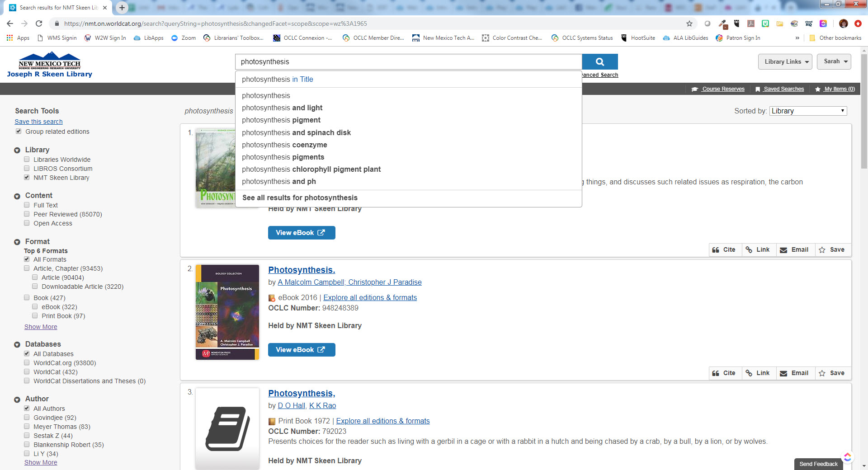Select the photosynthesis pigment suggestion
This screenshot has height=470, width=868.
[x=281, y=120]
